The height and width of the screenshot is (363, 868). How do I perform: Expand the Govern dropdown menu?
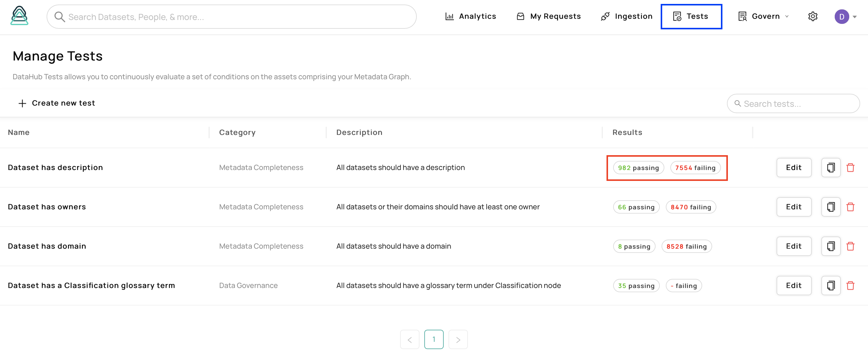pos(763,16)
